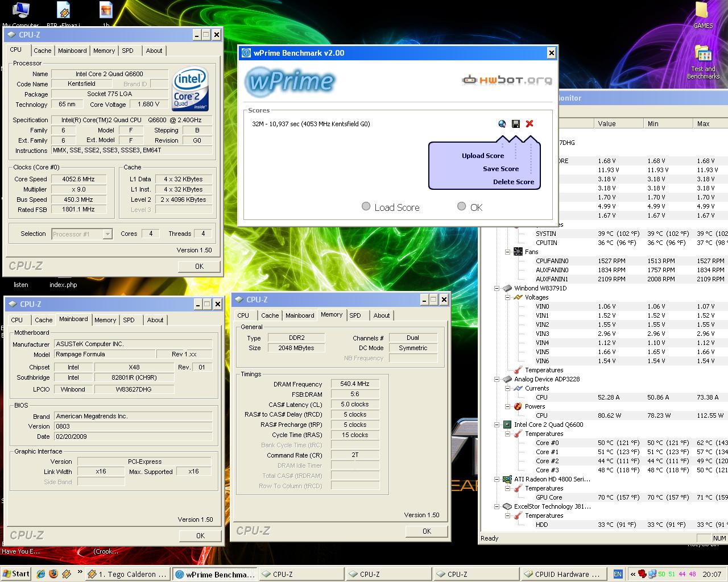
Task: Click the hwbot.org logo in wPrime
Action: [x=507, y=80]
